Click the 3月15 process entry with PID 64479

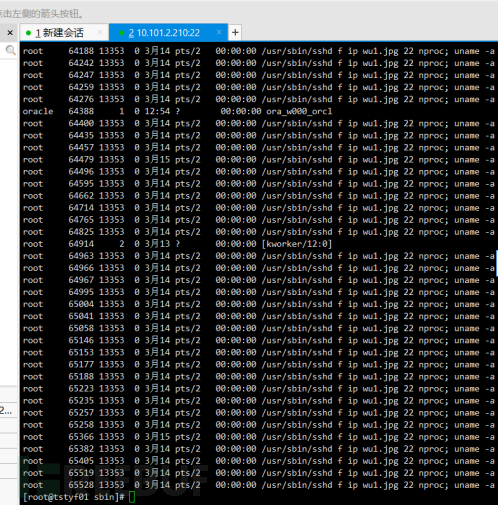(259, 160)
